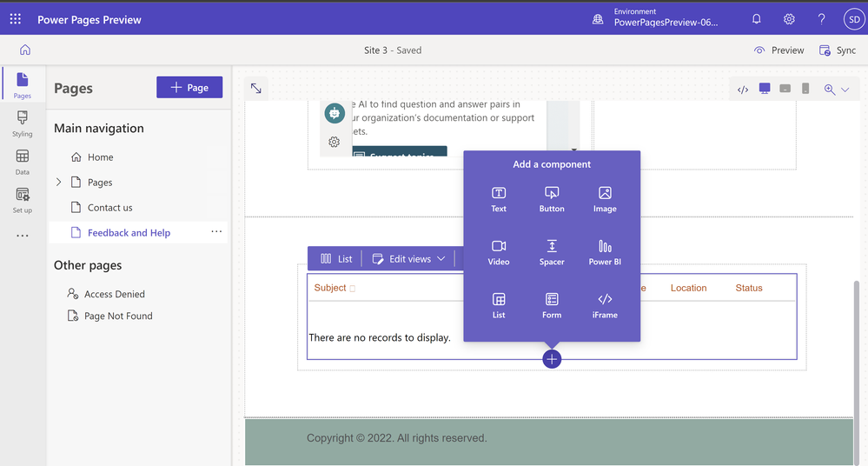868x466 pixels.
Task: Open more workspaces ellipsis in sidebar
Action: [x=22, y=236]
